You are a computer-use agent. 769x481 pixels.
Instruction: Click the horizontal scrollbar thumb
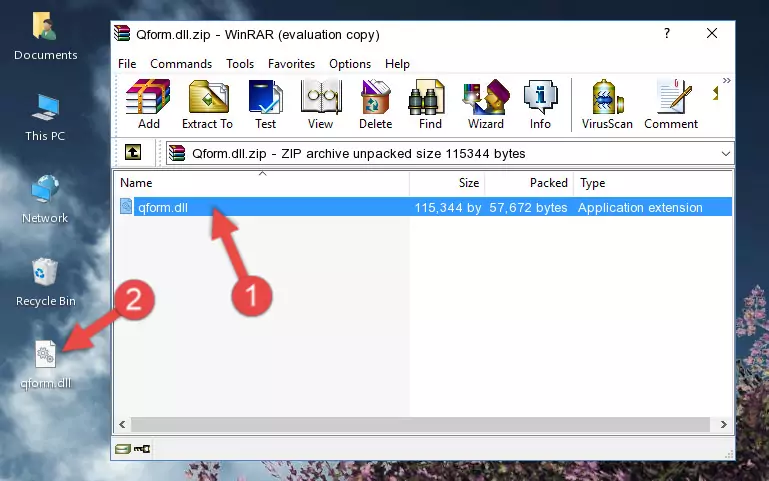[x=420, y=424]
